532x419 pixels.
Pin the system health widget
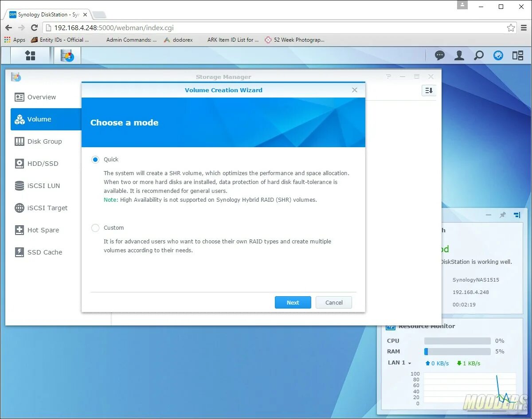[x=502, y=215]
